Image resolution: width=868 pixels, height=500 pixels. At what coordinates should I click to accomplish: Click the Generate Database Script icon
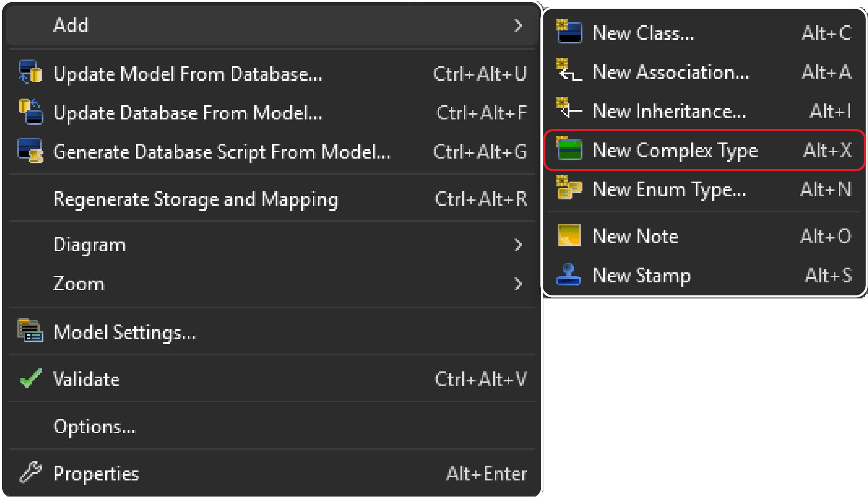click(30, 152)
